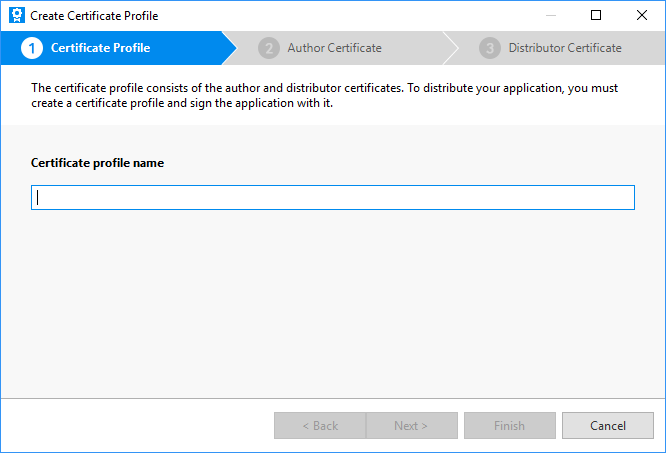Switch to the Author Certificate step
Viewport: 666px width, 453px height.
(334, 48)
